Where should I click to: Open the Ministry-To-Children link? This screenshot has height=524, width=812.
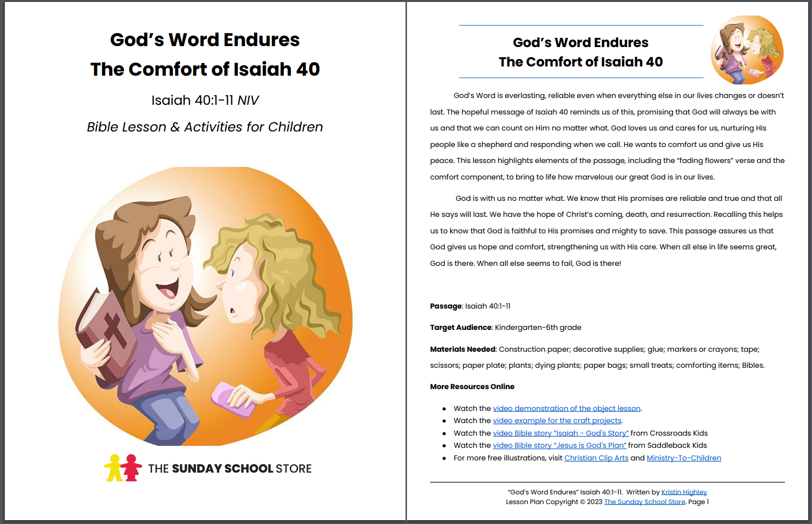click(683, 458)
